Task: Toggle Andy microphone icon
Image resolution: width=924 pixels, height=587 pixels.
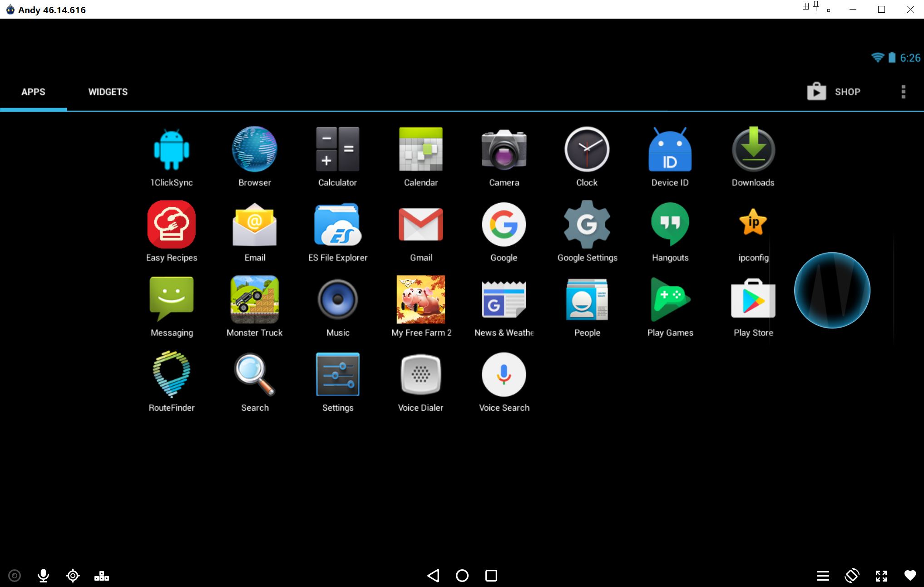Action: point(43,576)
